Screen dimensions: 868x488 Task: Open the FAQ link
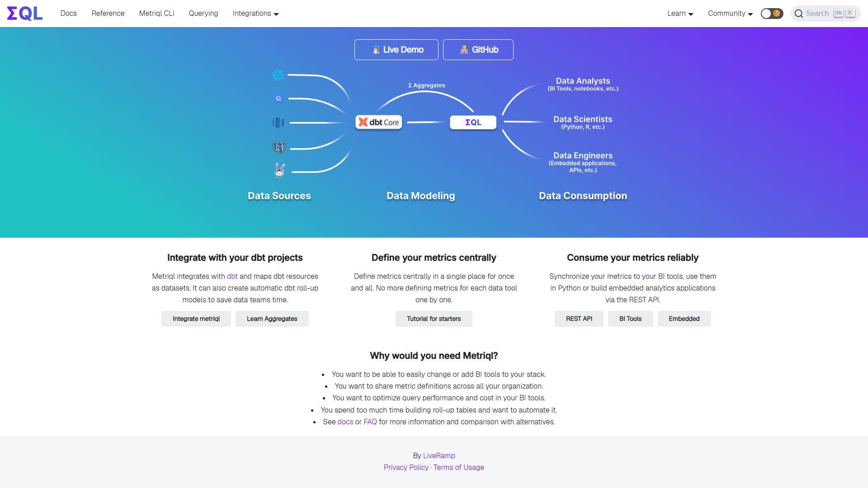[370, 422]
